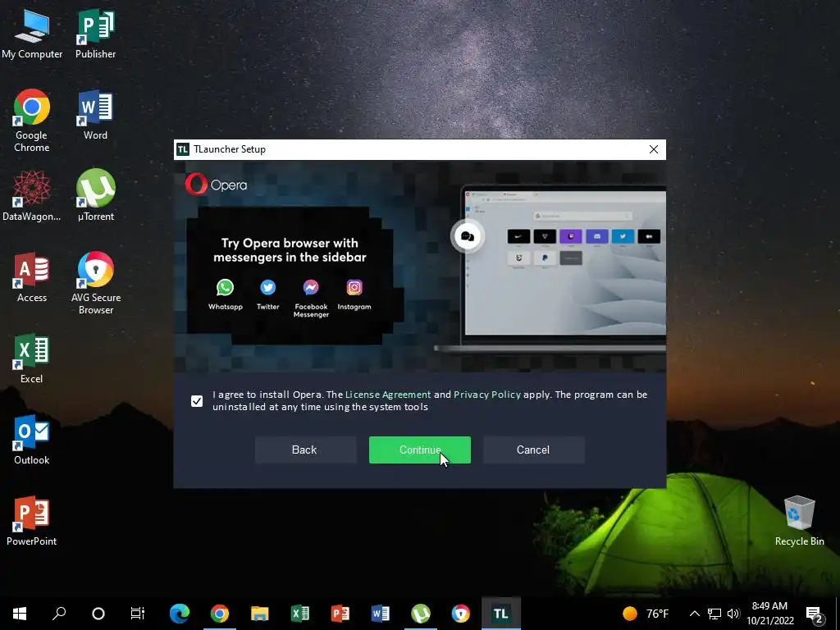The image size is (840, 630).
Task: Show hidden system tray icons
Action: 694,614
